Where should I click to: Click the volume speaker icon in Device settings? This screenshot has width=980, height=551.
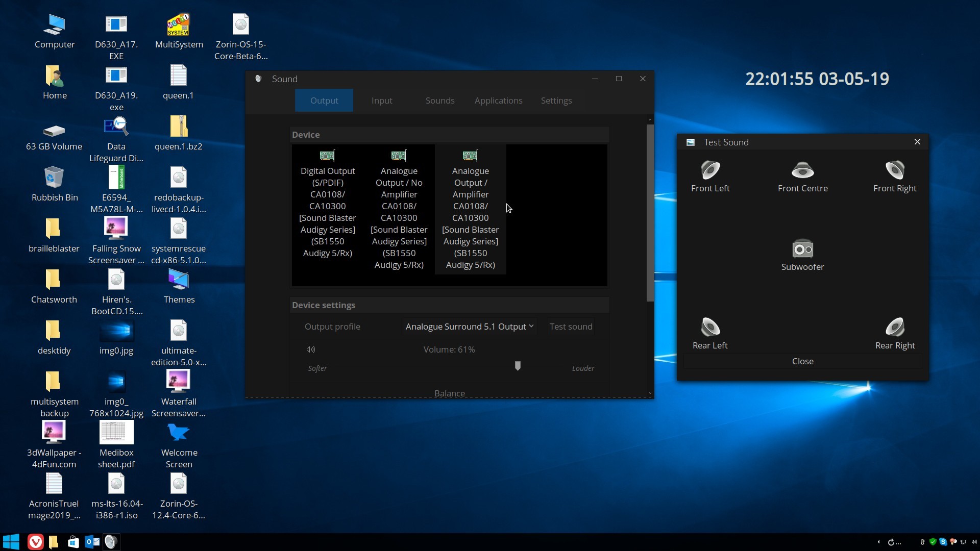pyautogui.click(x=311, y=349)
